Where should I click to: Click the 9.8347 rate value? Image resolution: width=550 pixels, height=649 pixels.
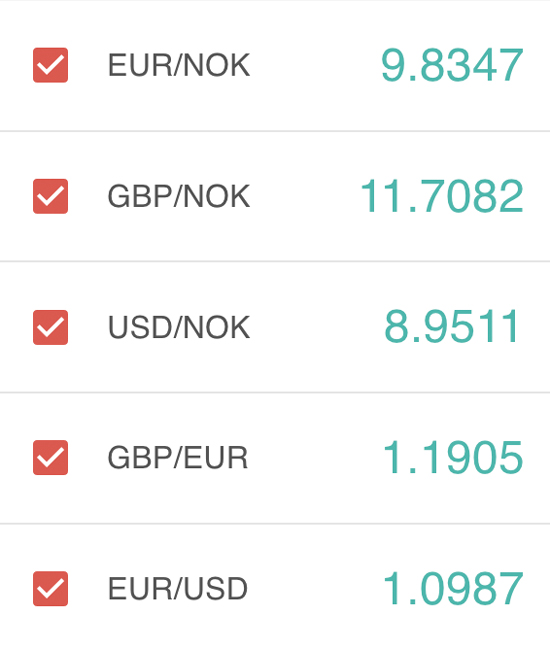tap(452, 65)
